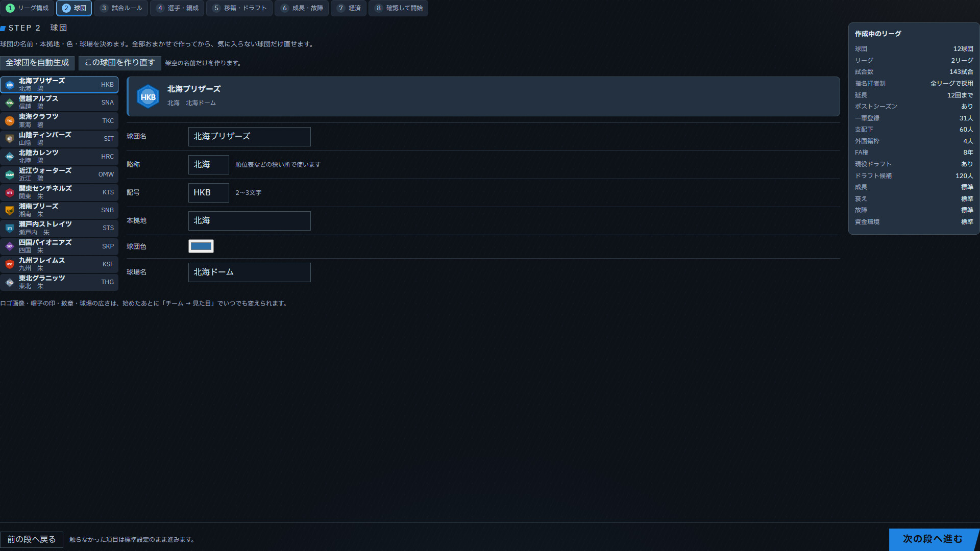Click the 九州フレイムス team logo icon

[x=10, y=264]
